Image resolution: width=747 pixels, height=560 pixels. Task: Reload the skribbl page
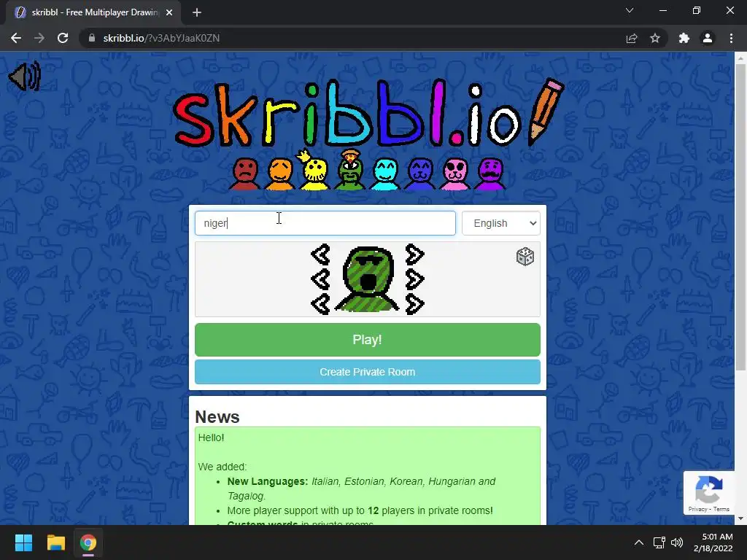click(63, 38)
